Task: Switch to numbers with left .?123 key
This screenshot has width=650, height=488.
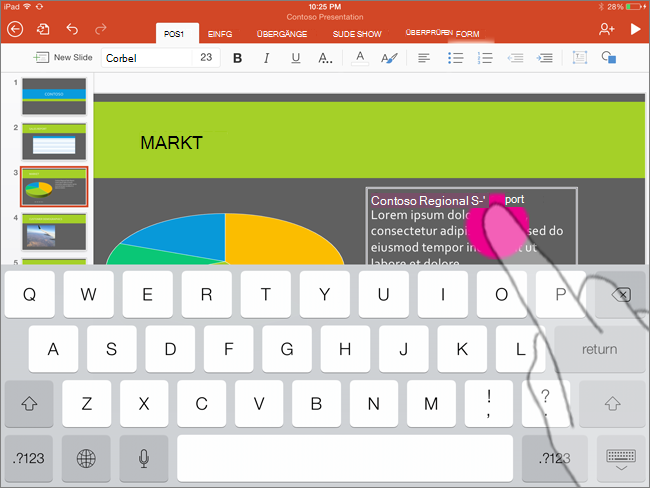Action: 29,458
